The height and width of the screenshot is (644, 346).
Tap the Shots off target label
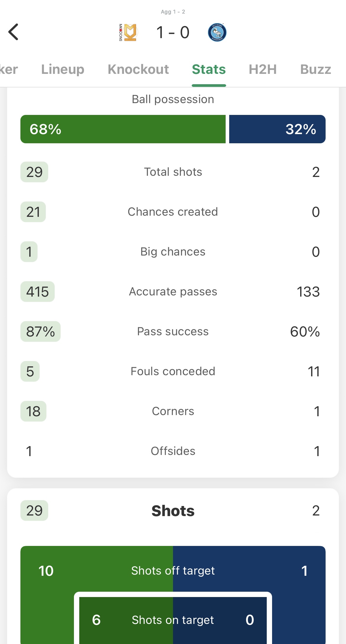173,571
